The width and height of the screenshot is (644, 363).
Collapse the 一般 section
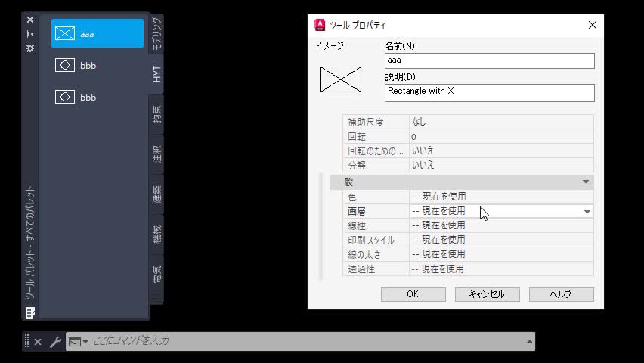coord(585,182)
